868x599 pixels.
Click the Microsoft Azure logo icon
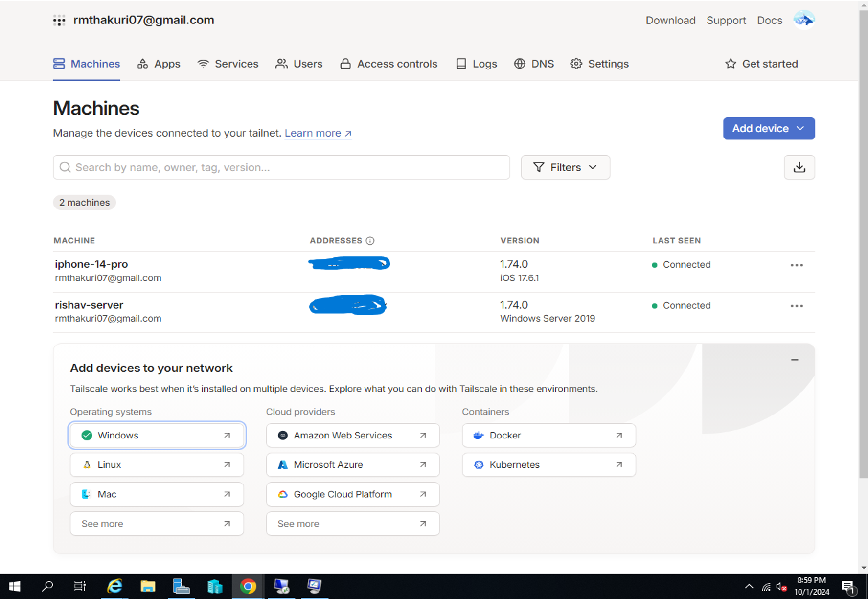pyautogui.click(x=283, y=465)
